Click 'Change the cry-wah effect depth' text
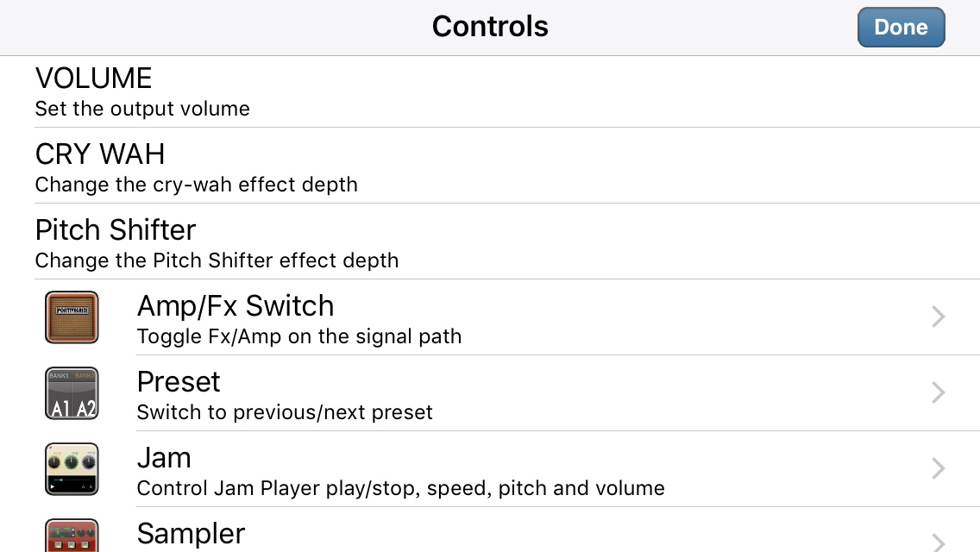This screenshot has height=552, width=980. tap(196, 185)
